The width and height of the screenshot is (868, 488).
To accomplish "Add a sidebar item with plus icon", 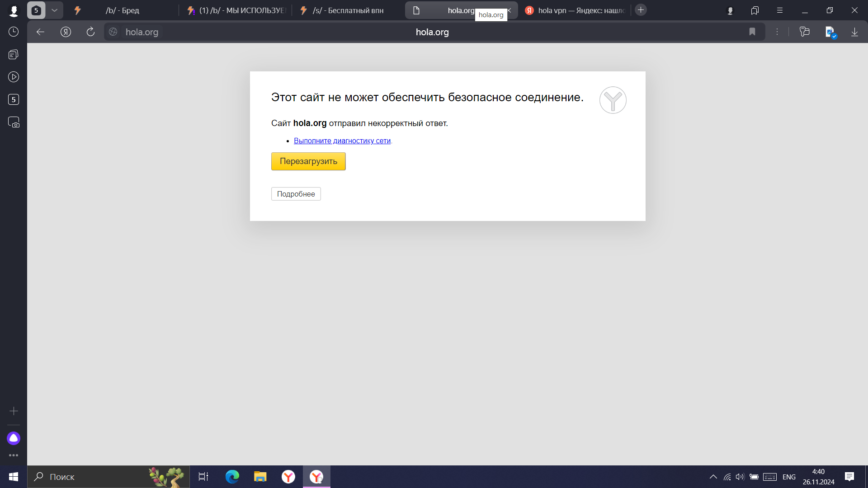I will [x=14, y=411].
